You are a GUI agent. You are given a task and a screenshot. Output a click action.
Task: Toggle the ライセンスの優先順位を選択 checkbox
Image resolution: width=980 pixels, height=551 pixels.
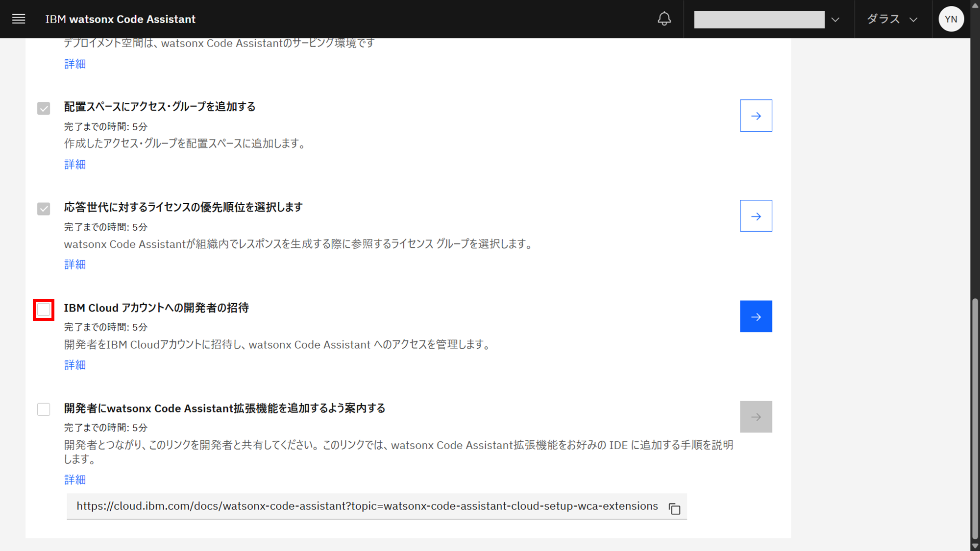point(44,209)
